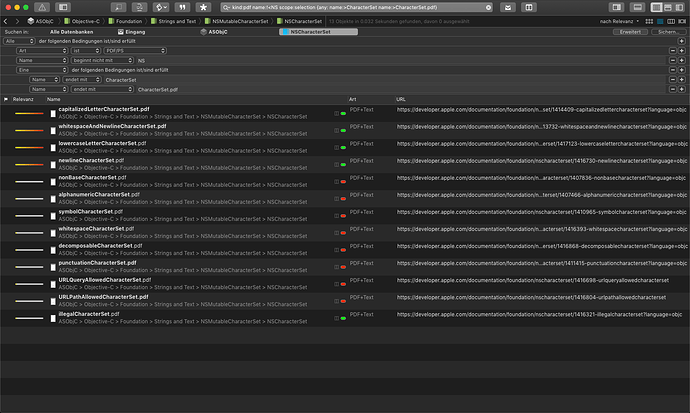This screenshot has width=690, height=413.
Task: Click the star favorites toolbar icon
Action: (203, 7)
